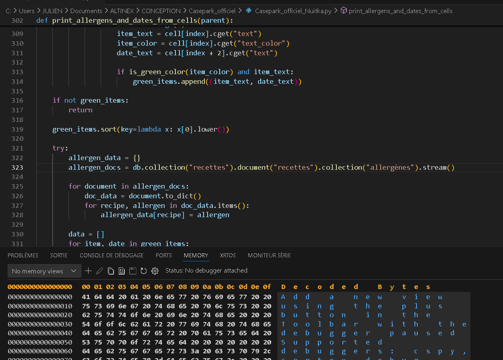Click the function symbol icon in breadcrumb

[x=344, y=11]
